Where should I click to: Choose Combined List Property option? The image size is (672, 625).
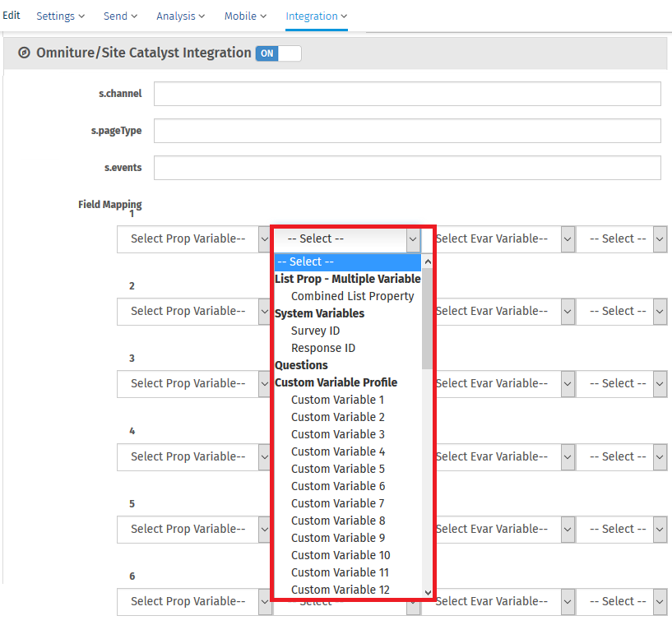coord(352,296)
